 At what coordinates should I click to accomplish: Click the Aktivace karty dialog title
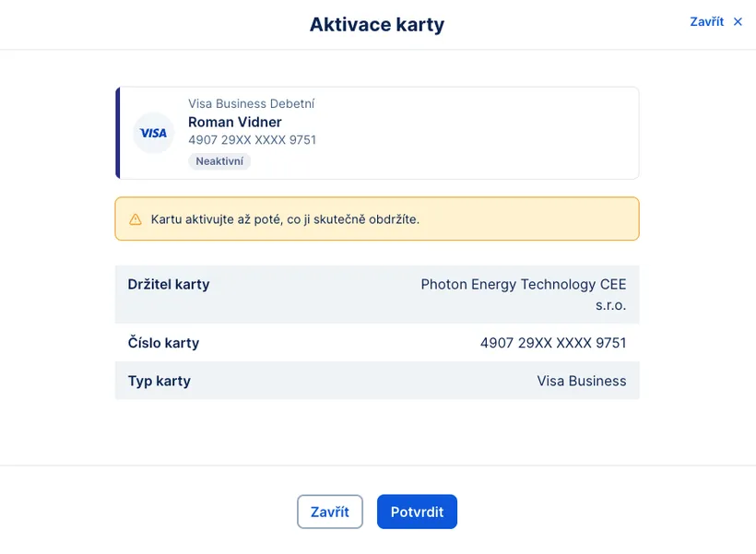coord(377,24)
